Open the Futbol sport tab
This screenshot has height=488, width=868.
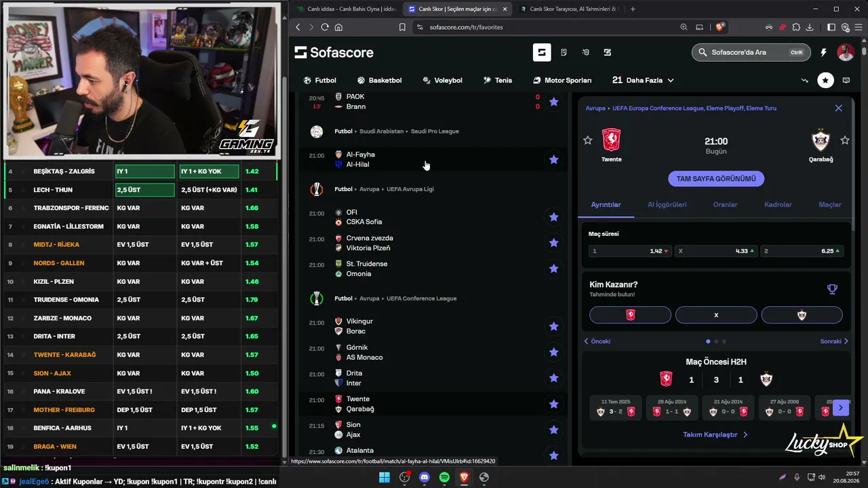[320, 80]
